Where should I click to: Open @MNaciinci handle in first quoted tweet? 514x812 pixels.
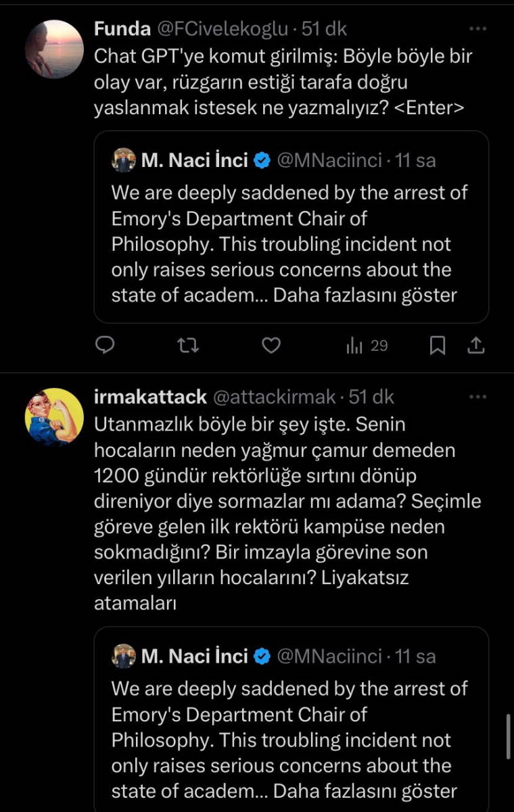pyautogui.click(x=329, y=161)
